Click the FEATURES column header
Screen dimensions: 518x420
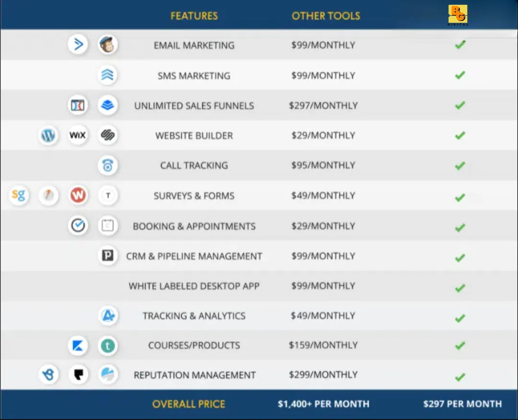click(x=194, y=16)
